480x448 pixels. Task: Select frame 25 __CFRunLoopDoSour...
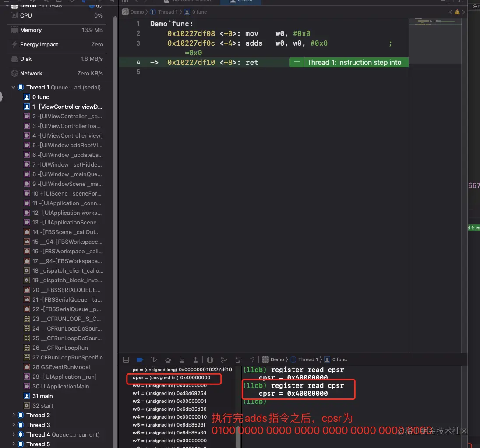[x=64, y=338]
